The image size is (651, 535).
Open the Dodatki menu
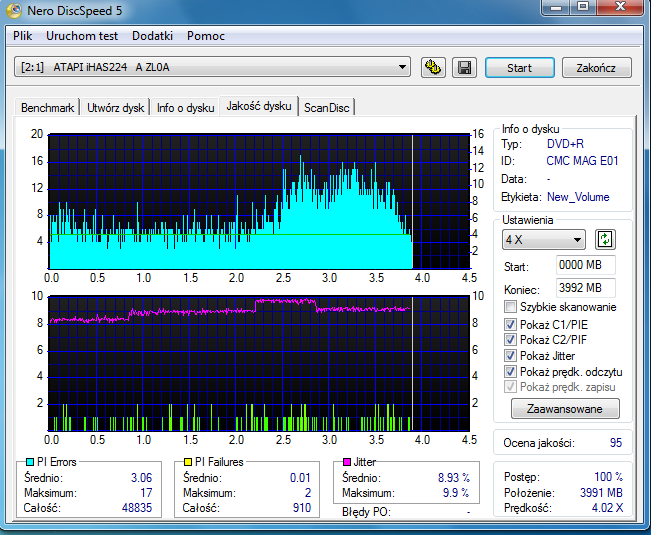coord(152,36)
